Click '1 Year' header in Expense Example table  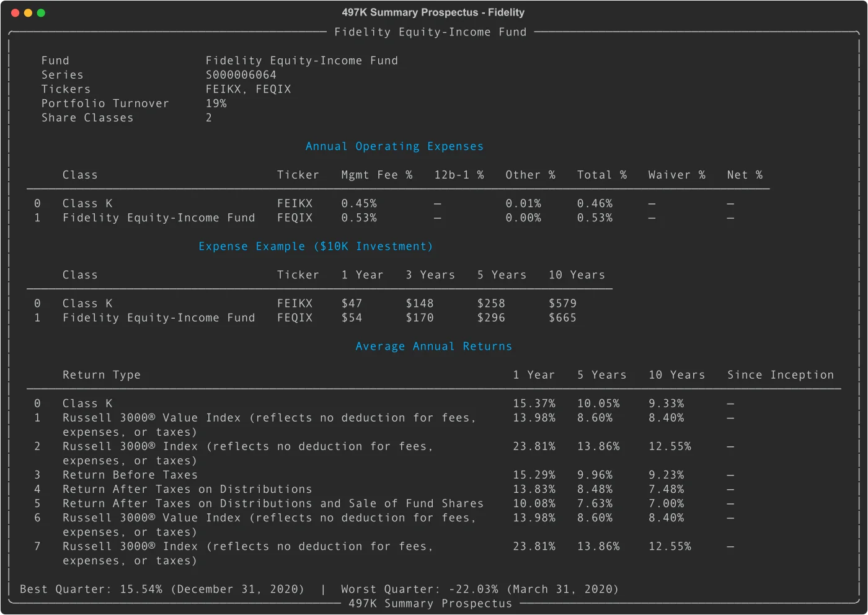click(x=362, y=275)
